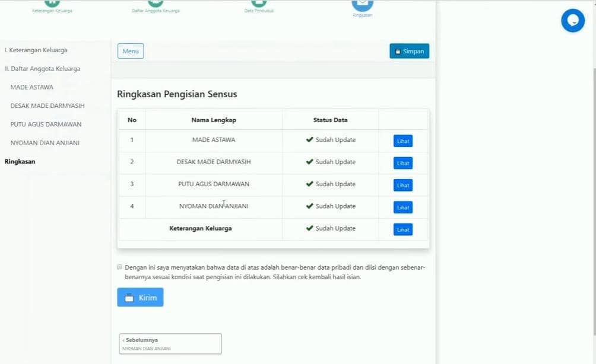The width and height of the screenshot is (596, 364).
Task: Click the chevron on Sebelumnya navigation box
Action: point(123,340)
